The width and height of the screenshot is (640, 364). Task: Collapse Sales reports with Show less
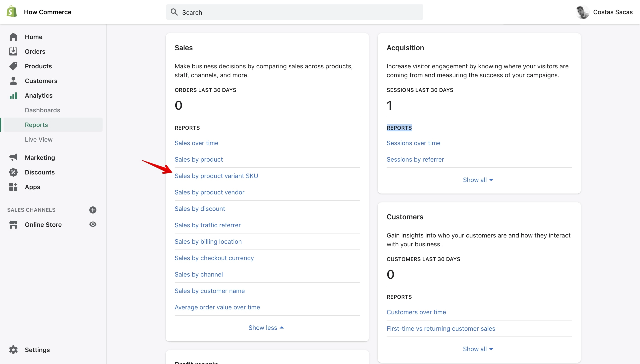pyautogui.click(x=266, y=328)
